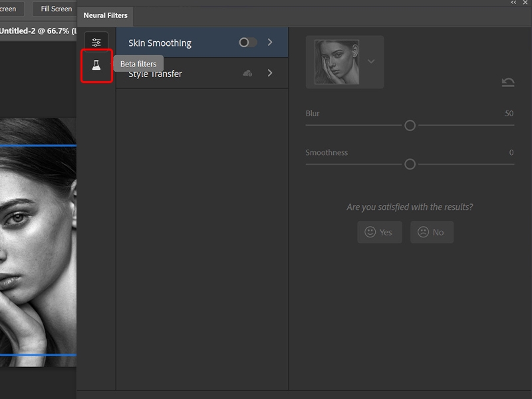Viewport: 532px width, 399px height.
Task: Select the Skin Smoothing filter row
Action: [x=180, y=41]
